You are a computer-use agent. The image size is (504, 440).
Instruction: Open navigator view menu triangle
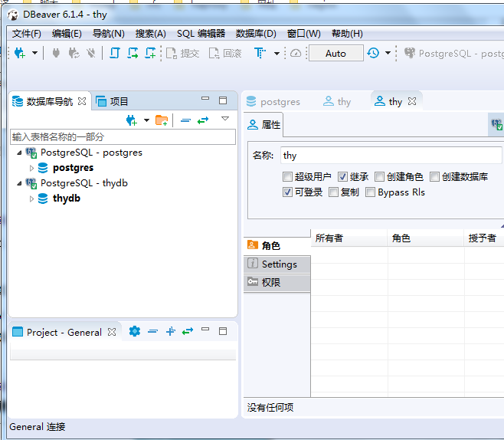[225, 119]
